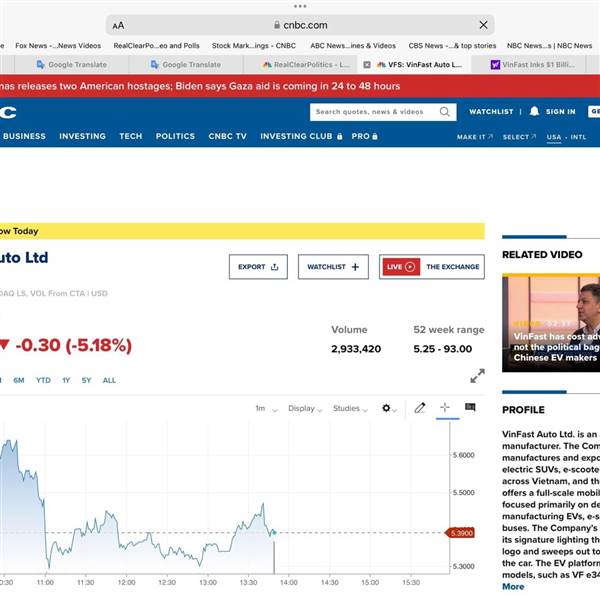Screen dimensions: 600x600
Task: Open the 1m interval dropdown
Action: click(266, 409)
